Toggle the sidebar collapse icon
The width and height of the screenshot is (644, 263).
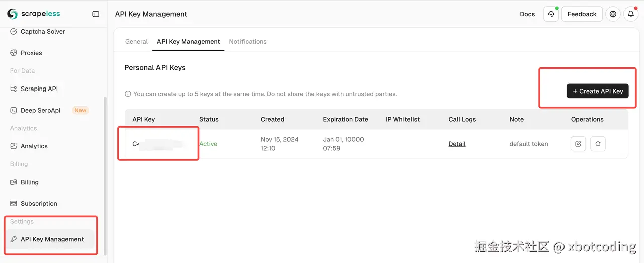pyautogui.click(x=96, y=14)
